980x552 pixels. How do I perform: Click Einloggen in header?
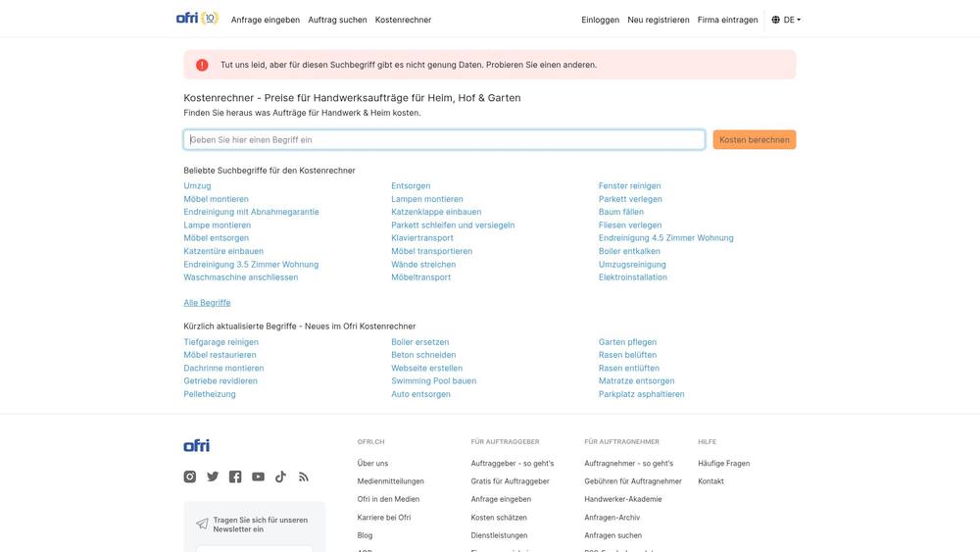coord(600,20)
